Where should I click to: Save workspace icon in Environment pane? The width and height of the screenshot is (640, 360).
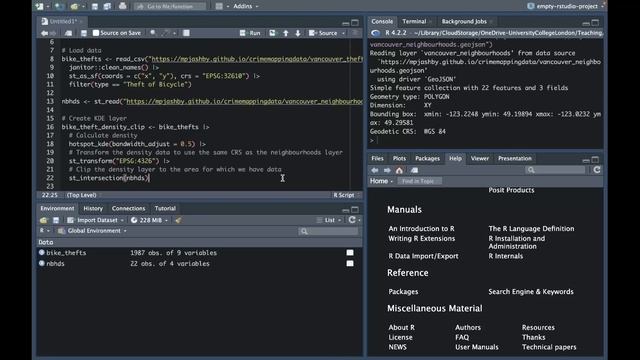click(56, 220)
